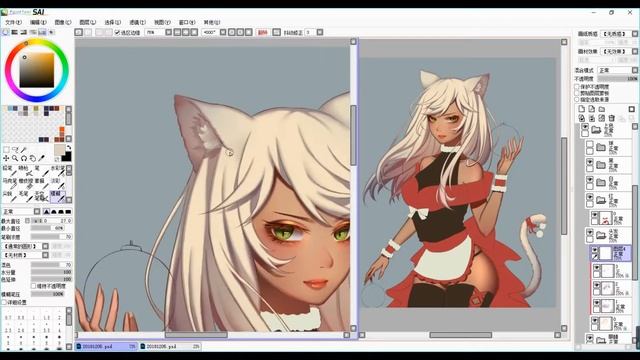
Task: Create a new layer in layer panel
Action: pyautogui.click(x=582, y=109)
